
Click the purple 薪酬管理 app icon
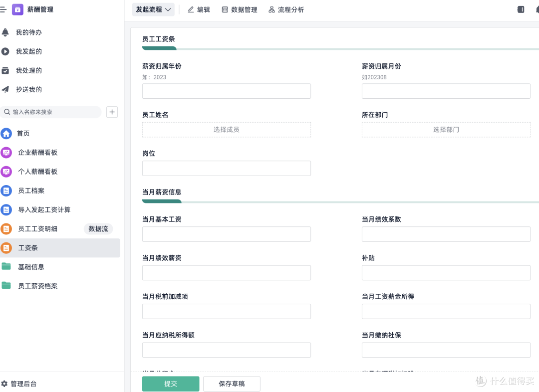17,9
